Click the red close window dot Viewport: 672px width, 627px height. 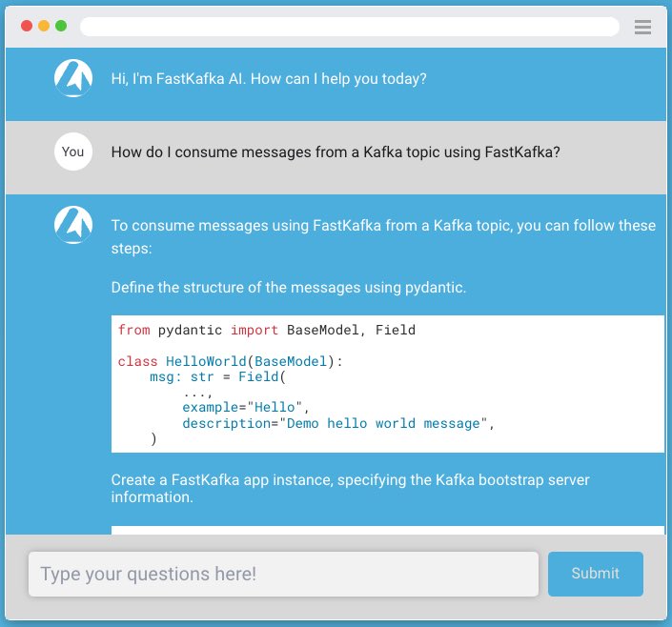(27, 26)
